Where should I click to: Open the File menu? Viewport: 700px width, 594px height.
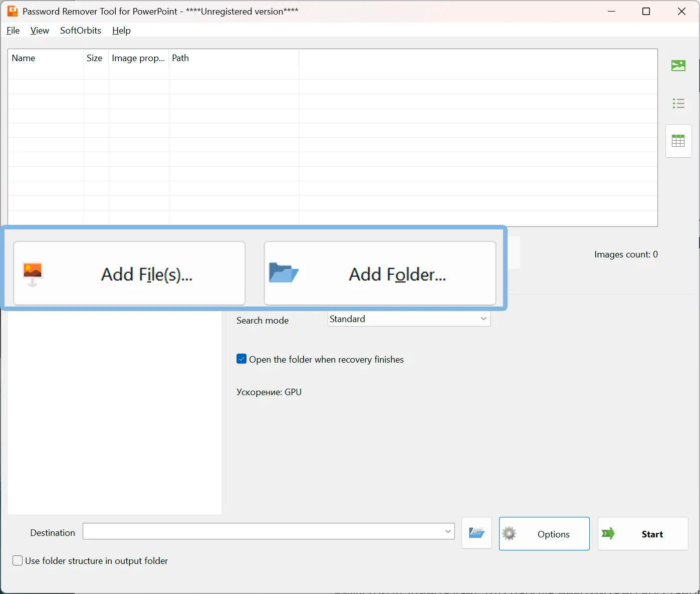point(13,31)
